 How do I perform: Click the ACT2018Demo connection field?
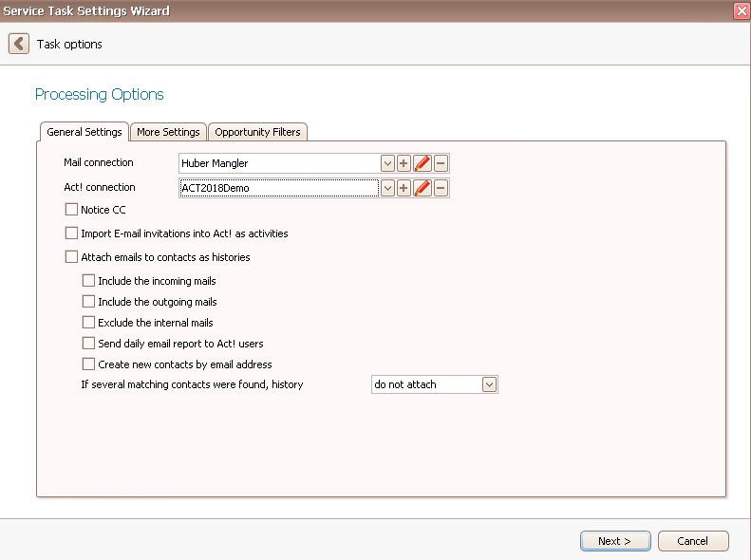pyautogui.click(x=279, y=188)
